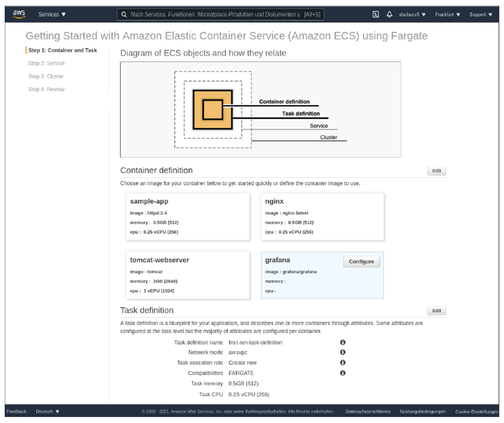Open the Services dropdown menu
This screenshot has width=504, height=423.
(52, 14)
